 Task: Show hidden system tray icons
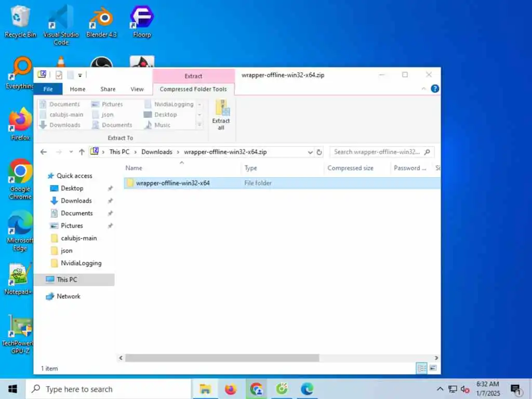tap(440, 389)
